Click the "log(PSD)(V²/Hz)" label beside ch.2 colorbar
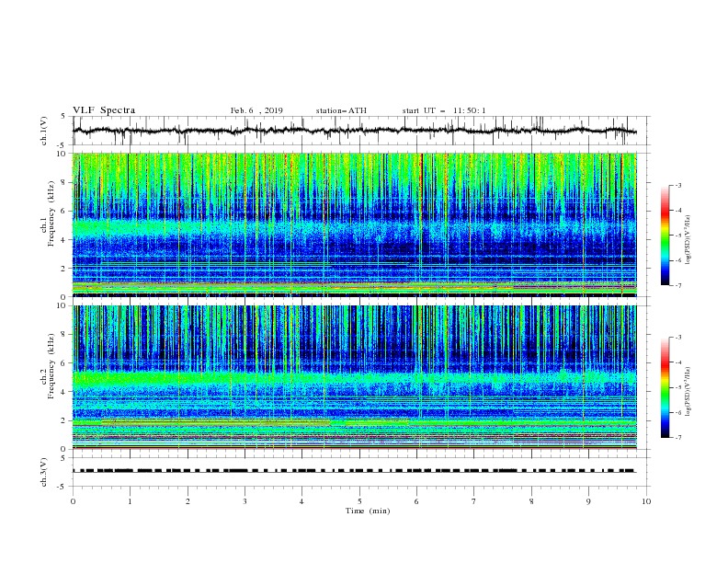Viewport: 728px width, 563px height. click(688, 392)
